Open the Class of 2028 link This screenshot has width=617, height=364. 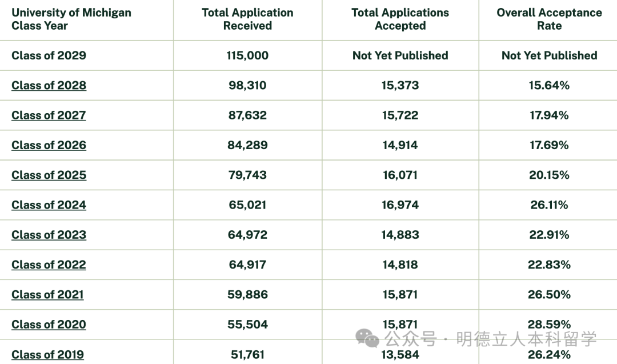[x=49, y=85]
